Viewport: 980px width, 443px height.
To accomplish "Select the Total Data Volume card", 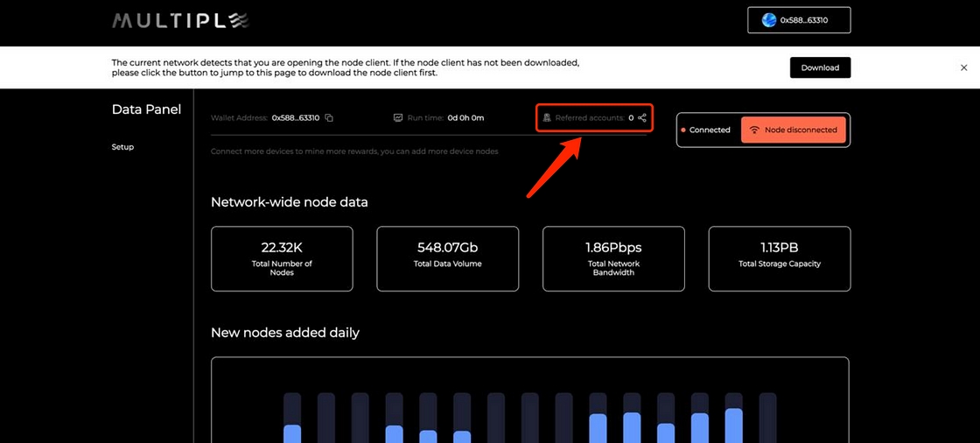I will pyautogui.click(x=447, y=258).
